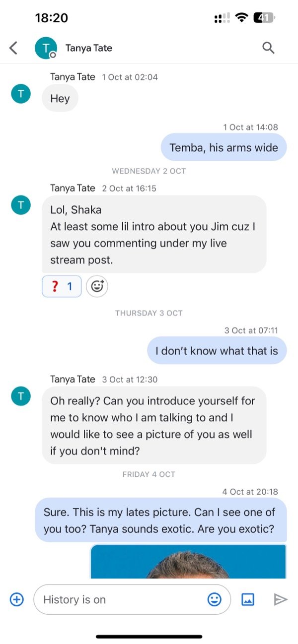This screenshot has height=644, width=298.
Task: Open the image gallery icon
Action: (x=248, y=599)
